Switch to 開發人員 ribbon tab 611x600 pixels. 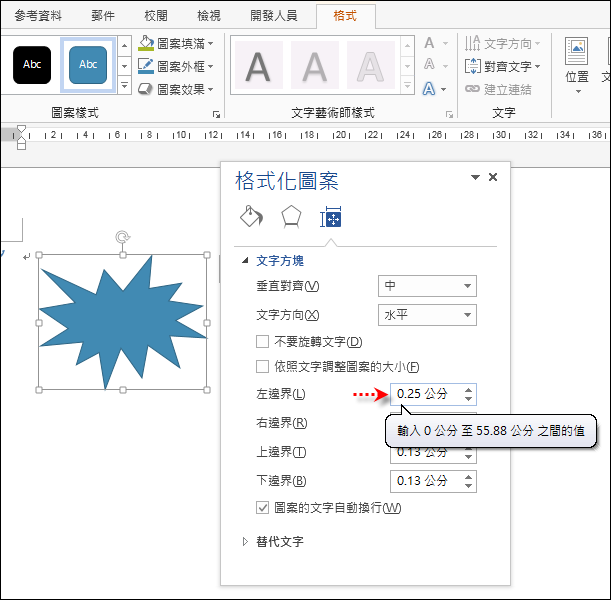(274, 16)
